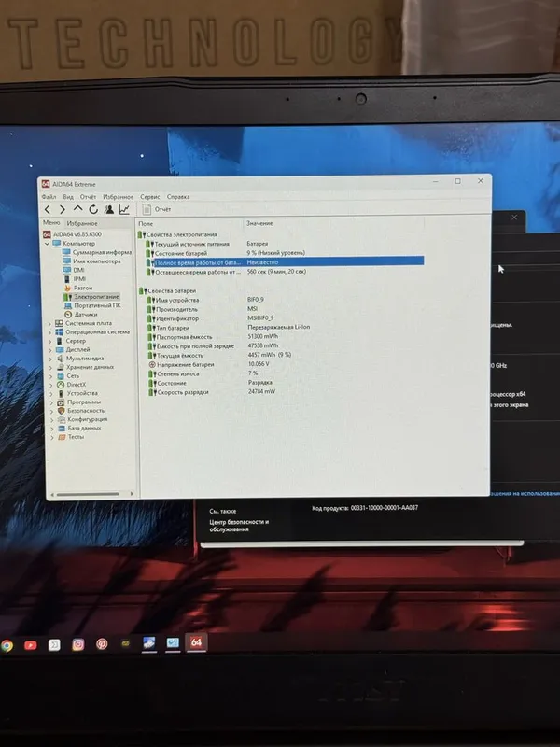The image size is (560, 747).
Task: Open the Отчёт menu in menu bar
Action: coord(88,196)
